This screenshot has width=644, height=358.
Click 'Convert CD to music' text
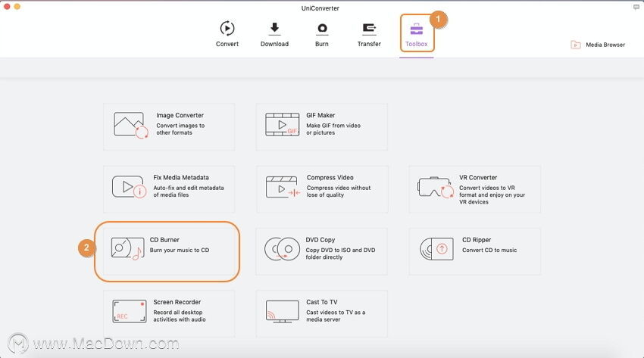point(489,251)
